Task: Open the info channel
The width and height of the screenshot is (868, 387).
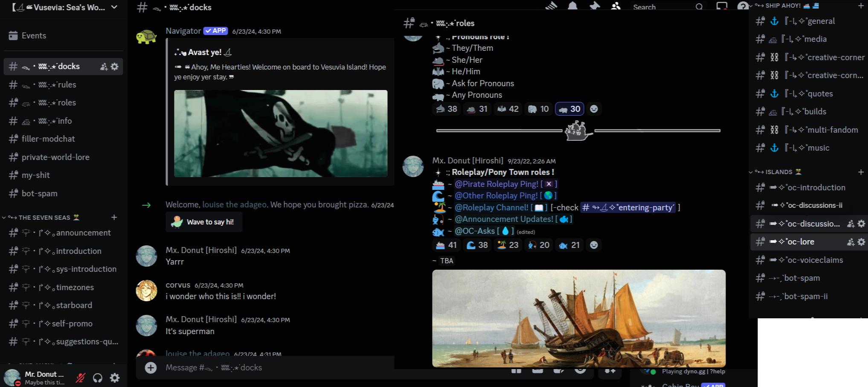Action: pos(63,121)
